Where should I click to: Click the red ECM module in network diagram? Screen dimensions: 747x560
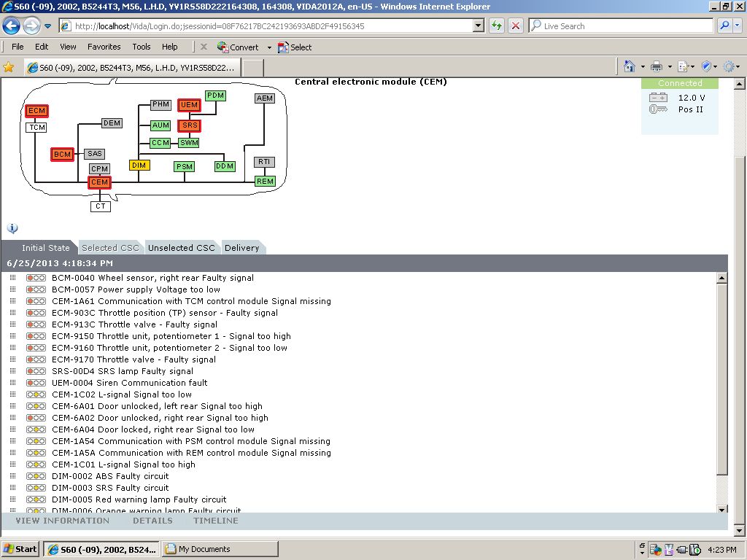pyautogui.click(x=36, y=111)
